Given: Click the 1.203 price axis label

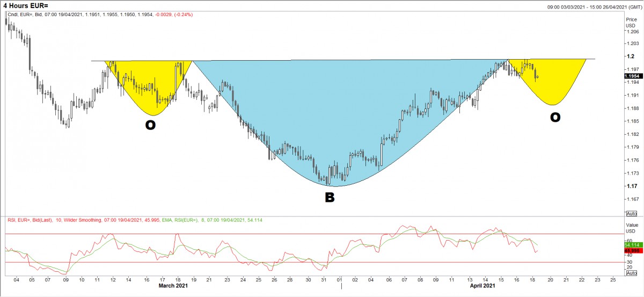Looking at the screenshot, I should [632, 44].
